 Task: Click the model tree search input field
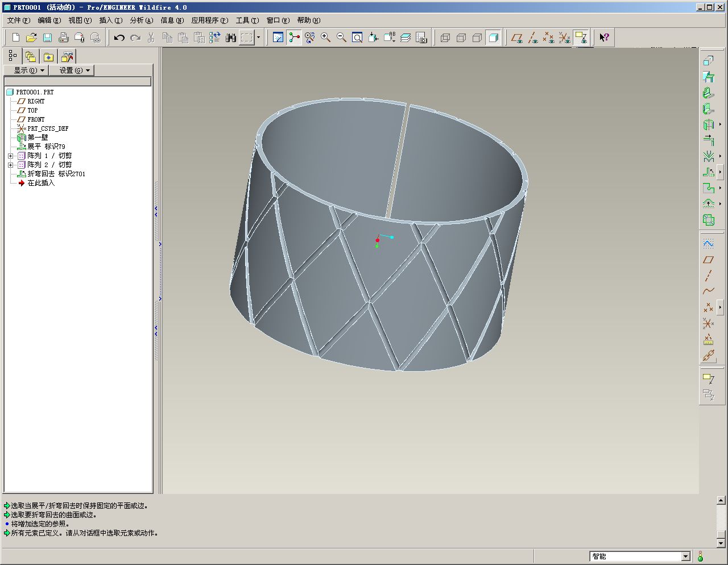tap(78, 82)
